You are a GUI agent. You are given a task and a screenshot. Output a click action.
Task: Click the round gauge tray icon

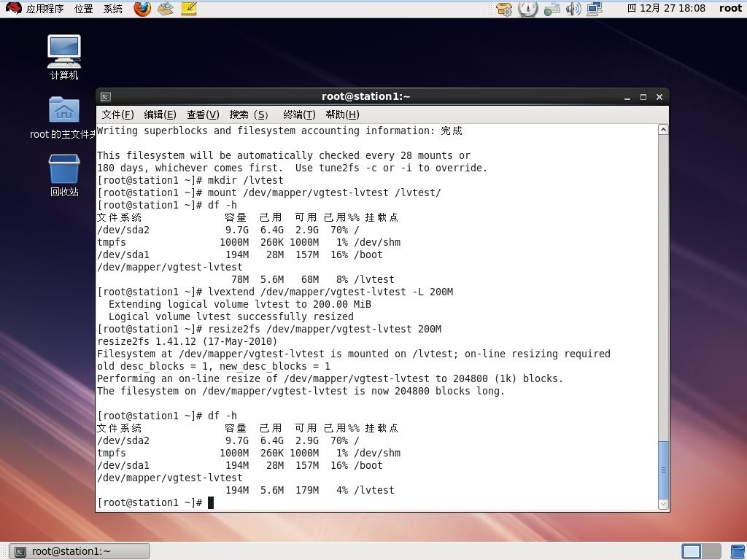coord(528,9)
